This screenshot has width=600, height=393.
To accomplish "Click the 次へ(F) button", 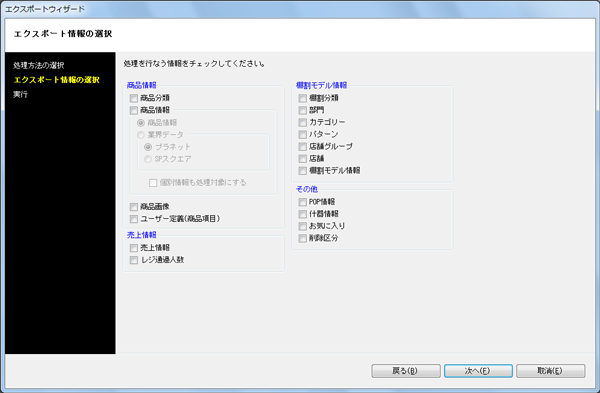I will [x=478, y=371].
